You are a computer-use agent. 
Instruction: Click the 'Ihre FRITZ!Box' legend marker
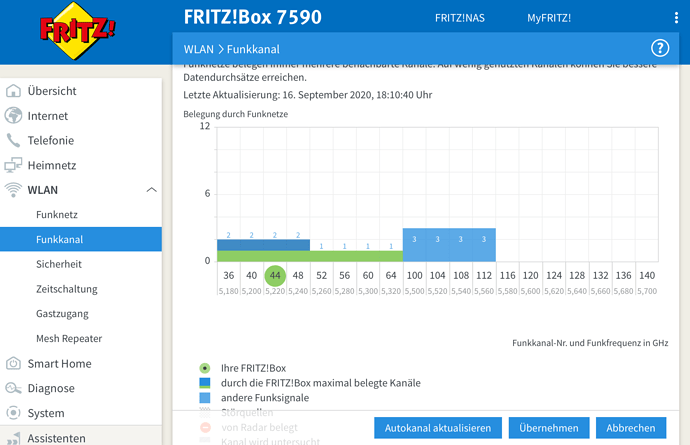tap(205, 368)
